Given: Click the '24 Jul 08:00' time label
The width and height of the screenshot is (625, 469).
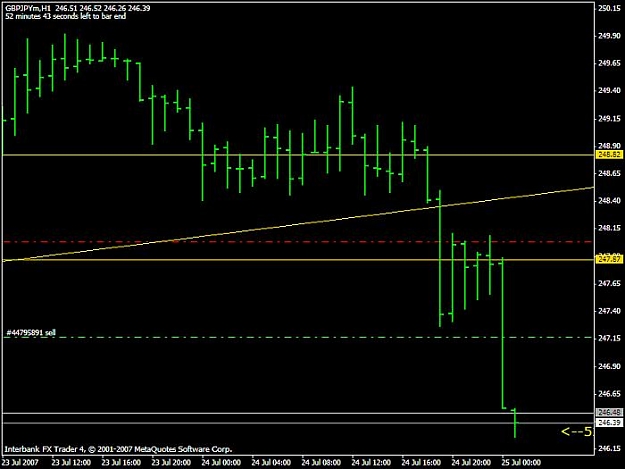Looking at the screenshot, I should (321, 463).
